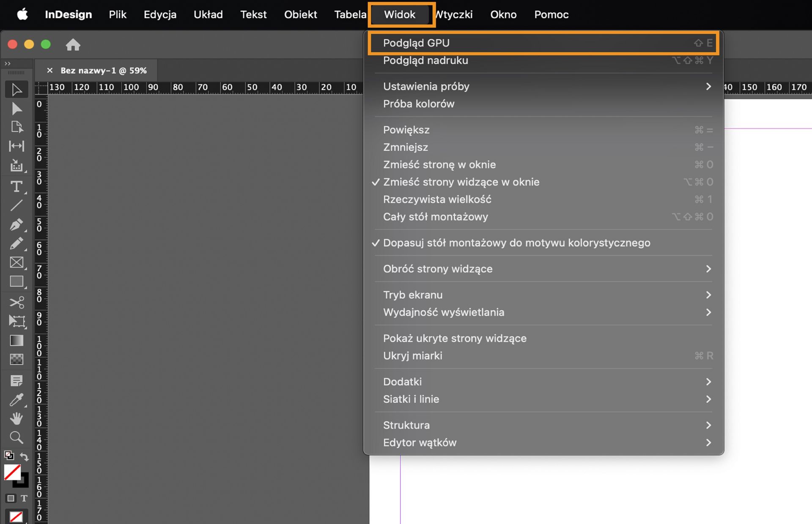Click the fill color swatch
The image size is (812, 524).
12,472
